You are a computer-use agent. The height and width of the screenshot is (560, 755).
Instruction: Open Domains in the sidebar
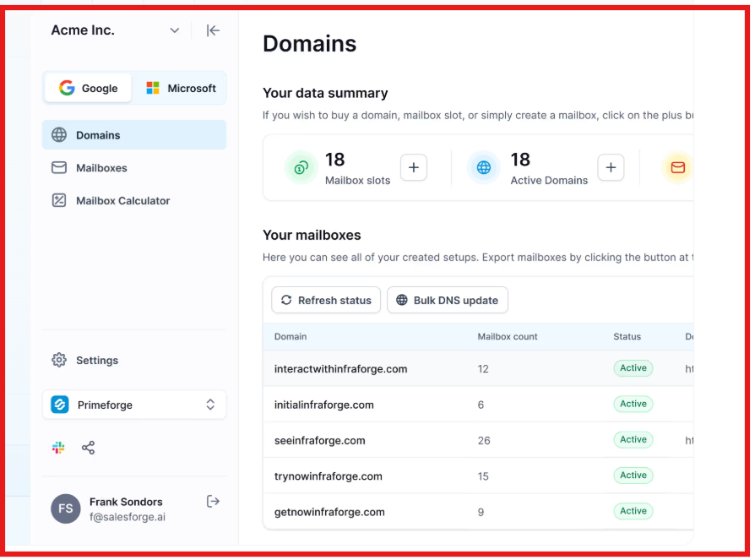coord(134,135)
